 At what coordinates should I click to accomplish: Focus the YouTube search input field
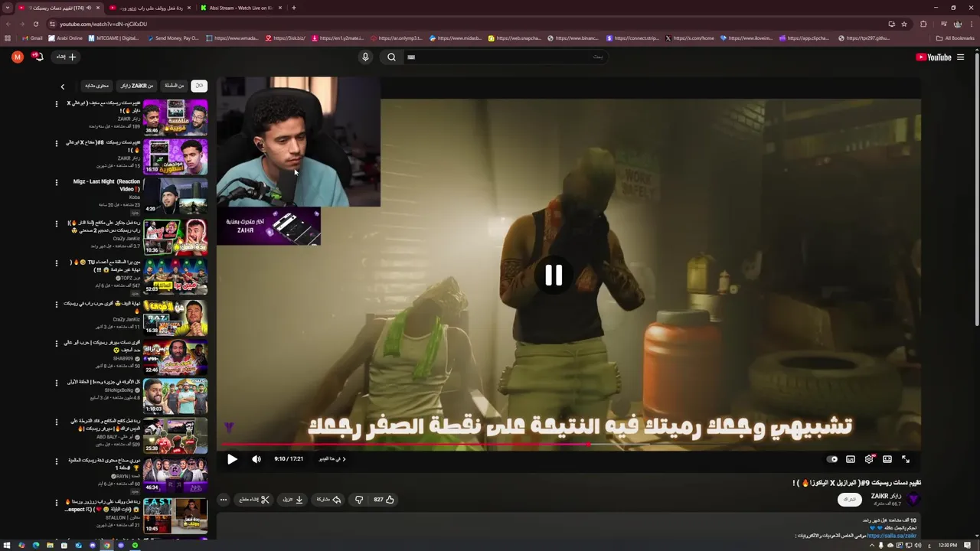pos(505,57)
